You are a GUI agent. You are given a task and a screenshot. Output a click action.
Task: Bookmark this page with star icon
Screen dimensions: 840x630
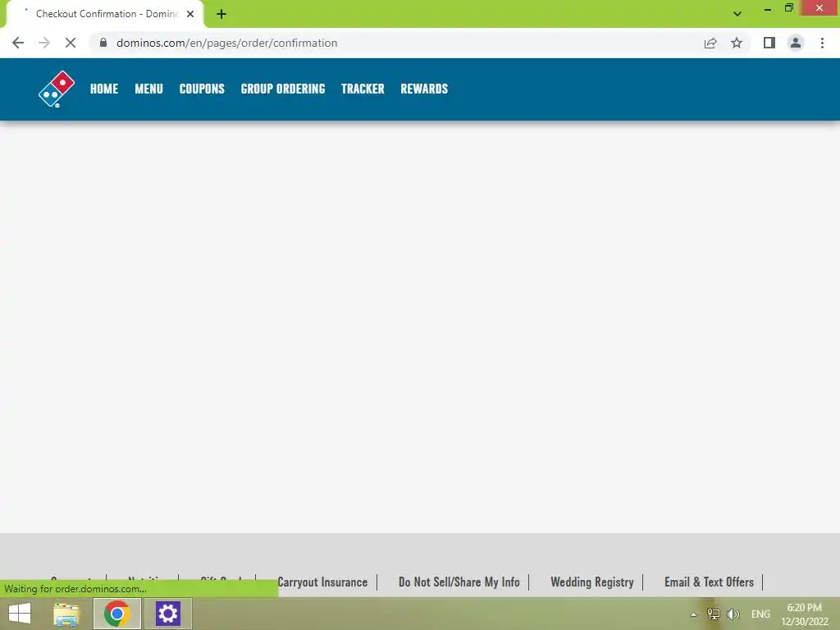tap(737, 43)
